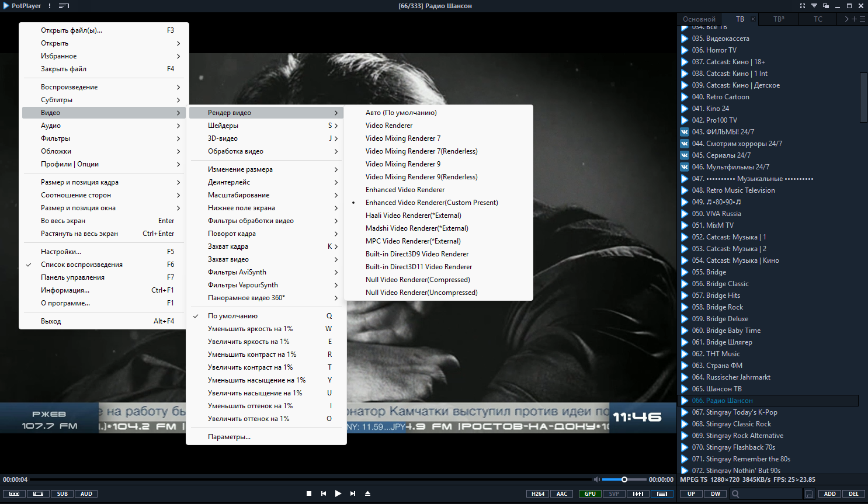Select Enhanced Video Renderer(Custom Present) option
This screenshot has height=504, width=868.
click(439, 203)
